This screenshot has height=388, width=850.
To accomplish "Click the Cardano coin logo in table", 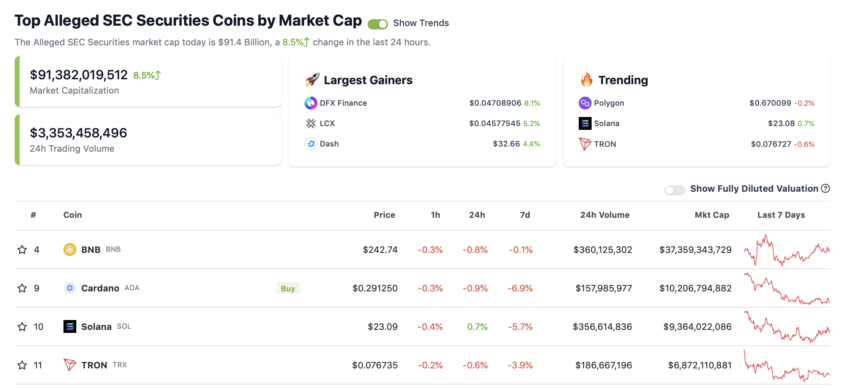I will coord(70,288).
